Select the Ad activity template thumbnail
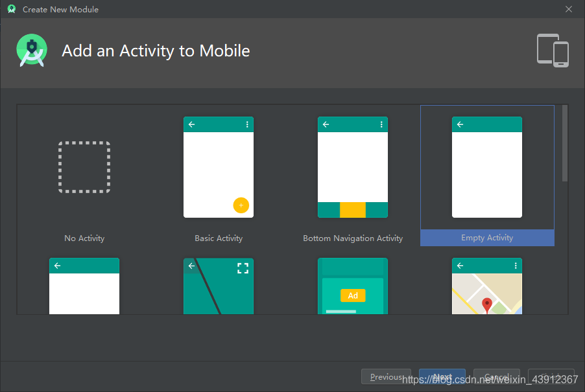The width and height of the screenshot is (585, 392). pyautogui.click(x=353, y=286)
